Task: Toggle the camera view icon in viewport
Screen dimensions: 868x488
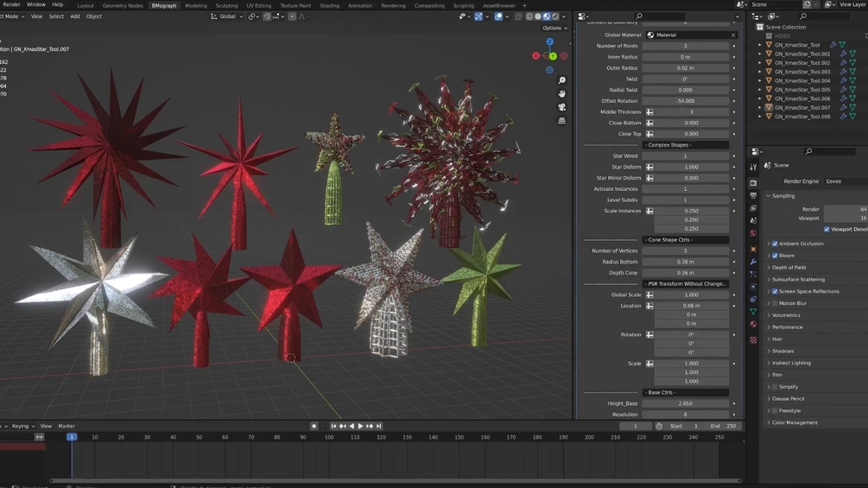Action: pos(562,107)
